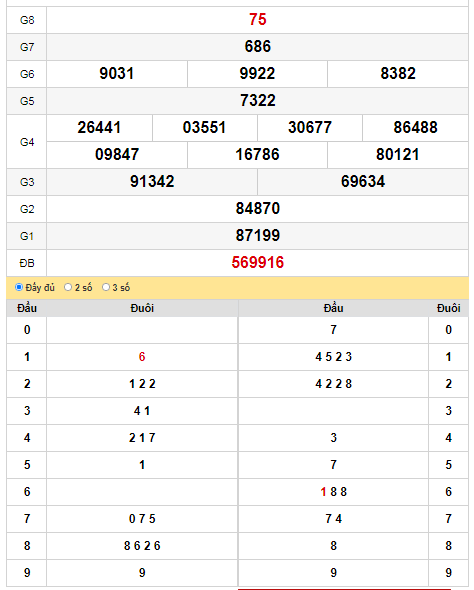The height and width of the screenshot is (590, 474).
Task: Click G6 number 8382
Action: (398, 74)
